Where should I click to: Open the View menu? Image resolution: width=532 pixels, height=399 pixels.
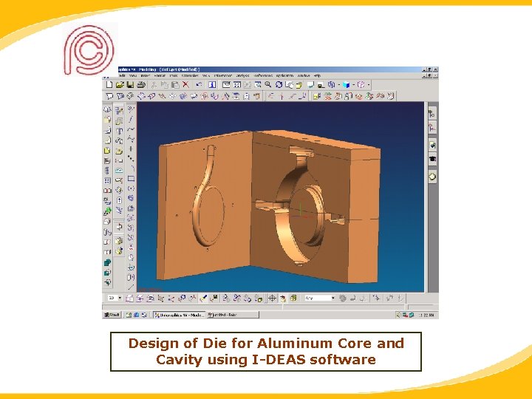133,75
